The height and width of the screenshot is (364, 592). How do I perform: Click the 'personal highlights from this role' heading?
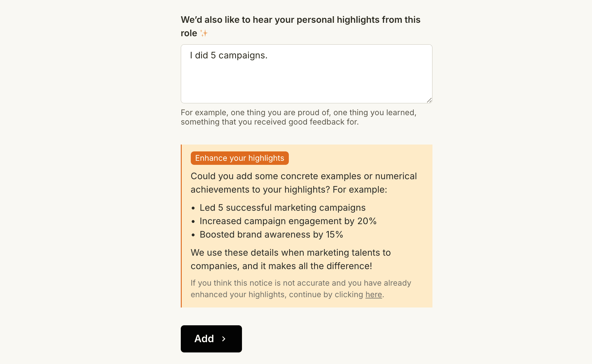300,20
